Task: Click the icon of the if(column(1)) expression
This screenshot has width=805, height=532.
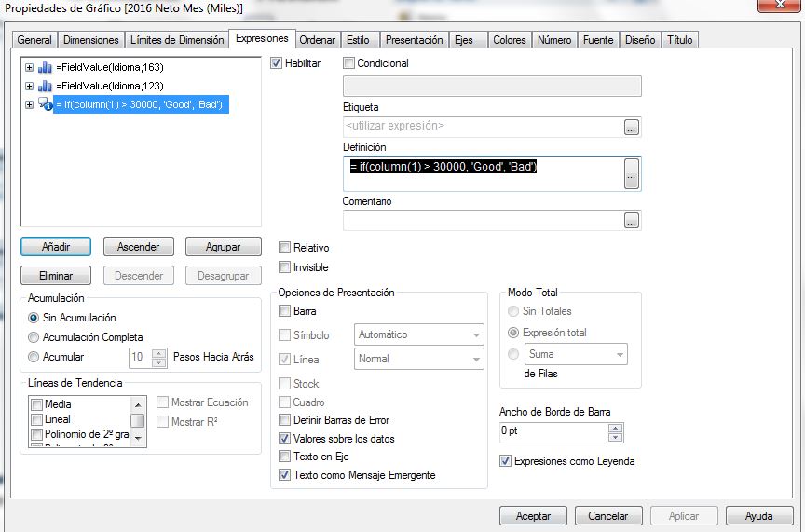Action: pos(45,104)
